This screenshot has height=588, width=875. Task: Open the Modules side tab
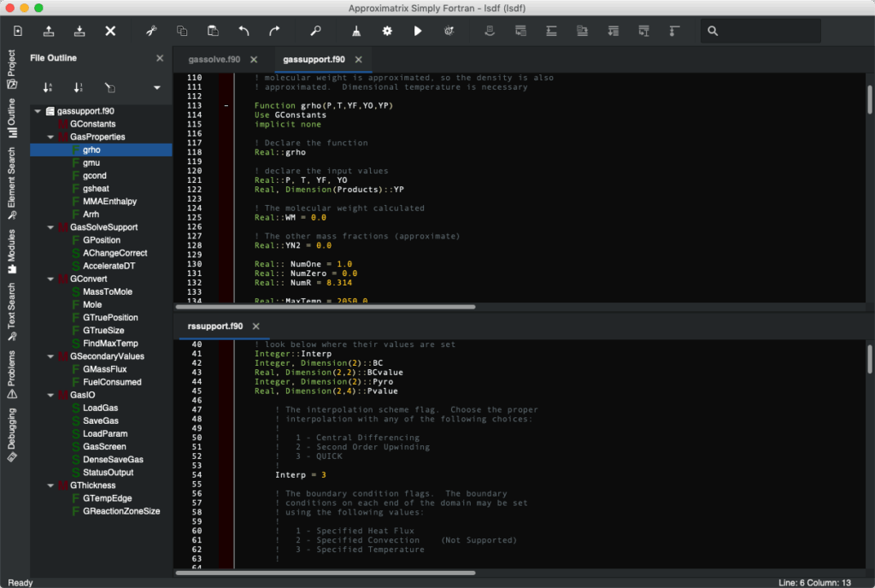pyautogui.click(x=12, y=251)
